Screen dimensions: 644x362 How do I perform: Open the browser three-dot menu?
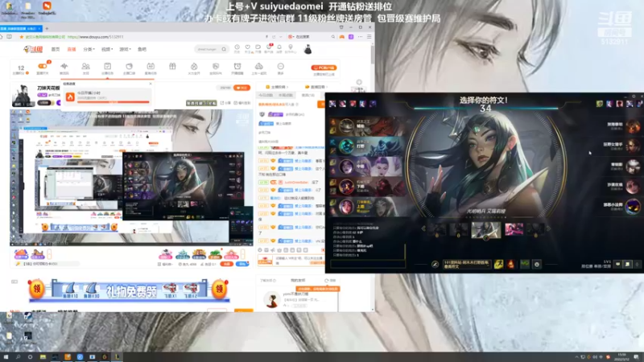360,37
